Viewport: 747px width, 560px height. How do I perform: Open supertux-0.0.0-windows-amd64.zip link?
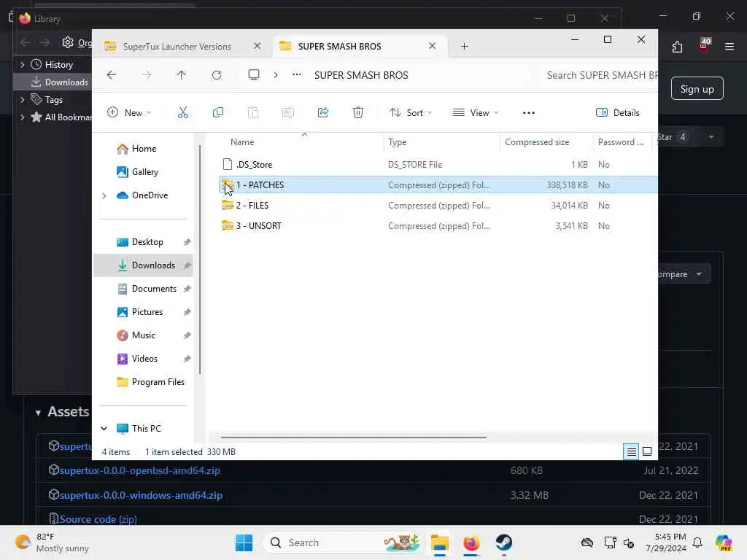[141, 495]
